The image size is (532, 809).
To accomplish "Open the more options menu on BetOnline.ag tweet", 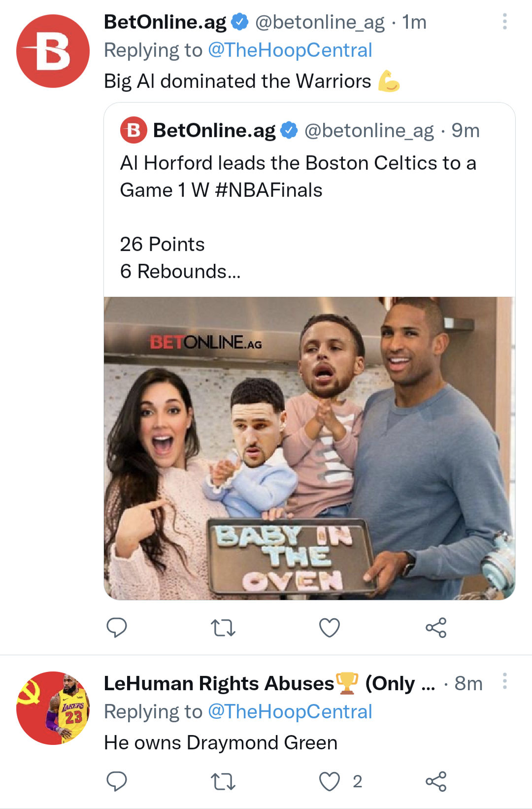I will pyautogui.click(x=504, y=21).
